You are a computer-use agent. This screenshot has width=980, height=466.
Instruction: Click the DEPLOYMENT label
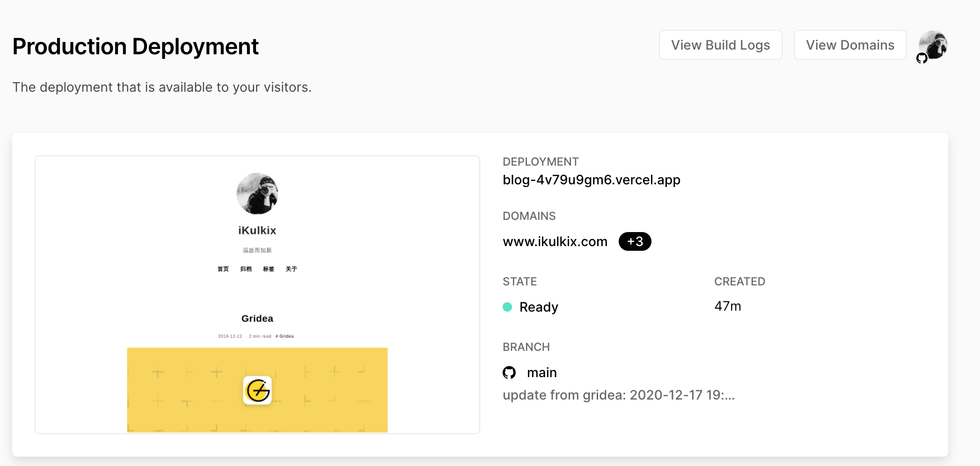coord(541,162)
